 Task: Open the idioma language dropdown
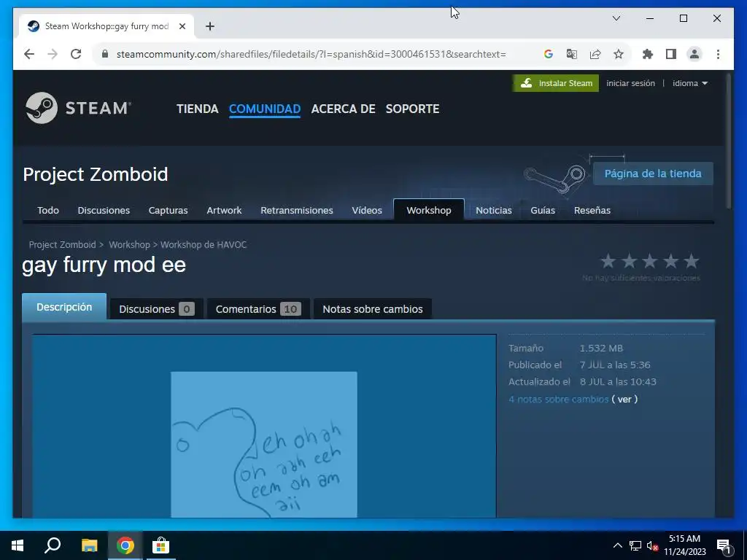(x=690, y=83)
